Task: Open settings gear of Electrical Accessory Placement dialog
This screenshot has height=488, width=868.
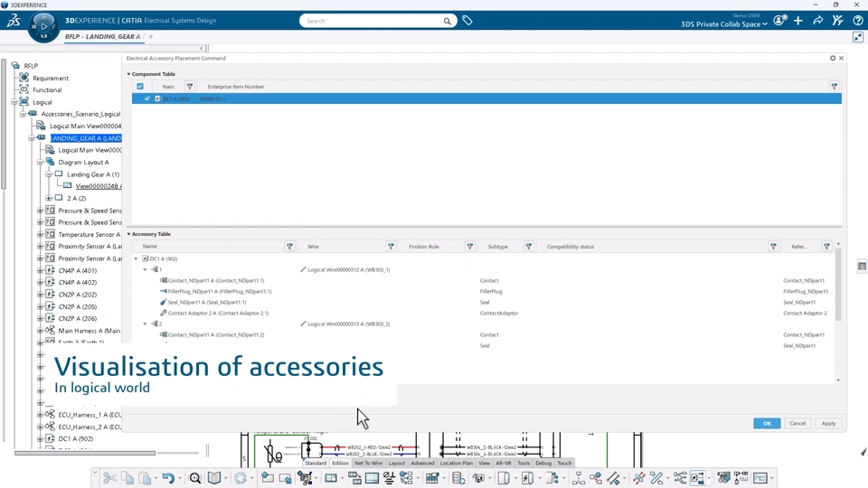Action: [833, 58]
